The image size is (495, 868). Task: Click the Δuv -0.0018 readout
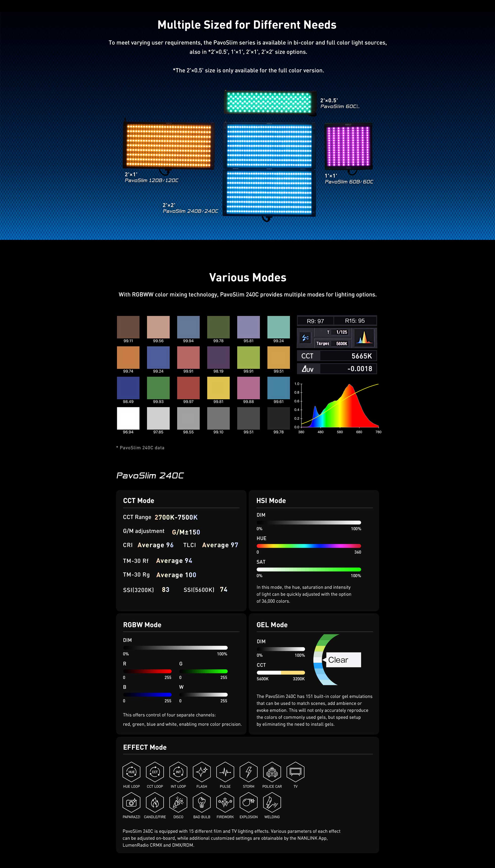(x=337, y=368)
